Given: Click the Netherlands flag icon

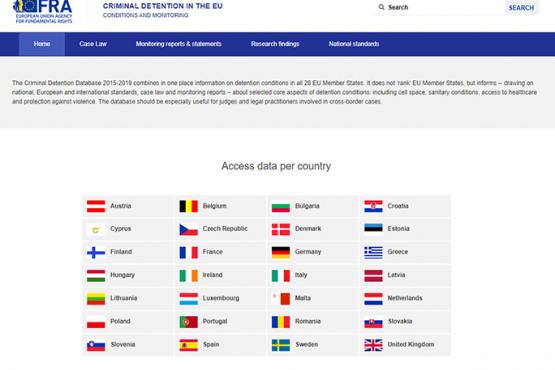Looking at the screenshot, I should click(x=373, y=299).
